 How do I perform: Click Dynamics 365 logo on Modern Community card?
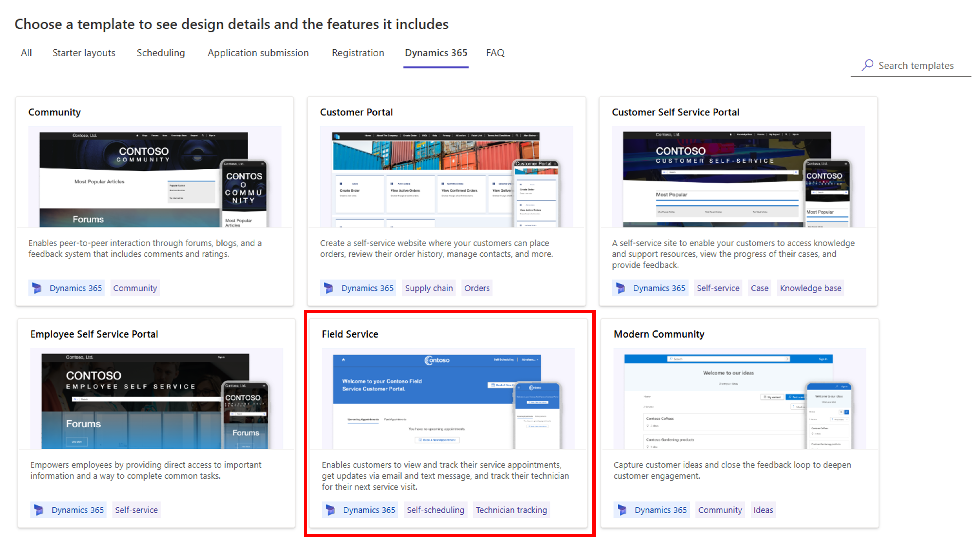tap(622, 510)
